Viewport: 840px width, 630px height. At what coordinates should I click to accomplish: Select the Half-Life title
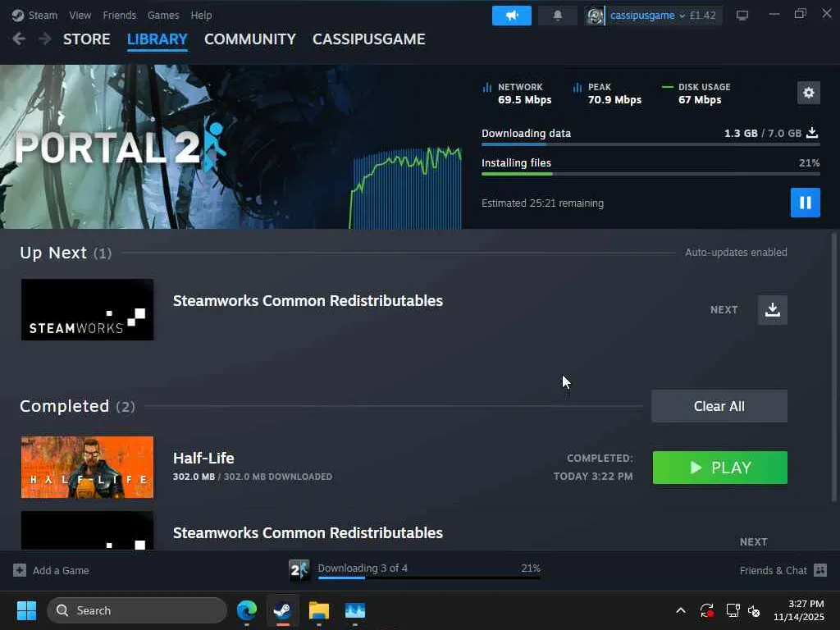203,458
